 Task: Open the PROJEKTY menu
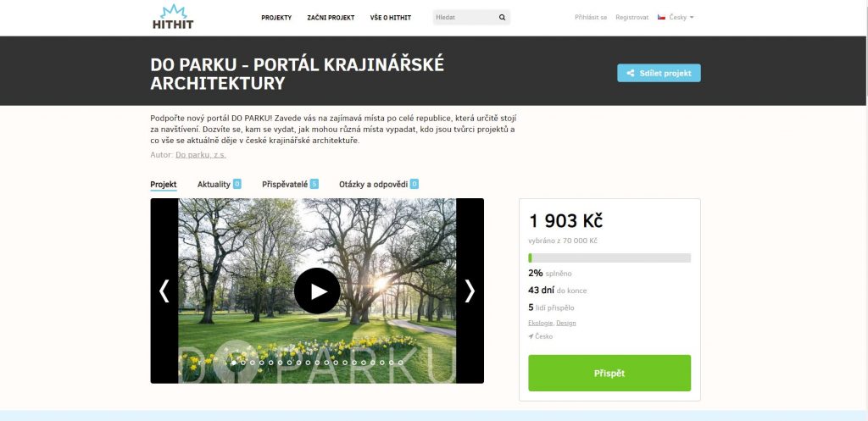click(x=276, y=18)
